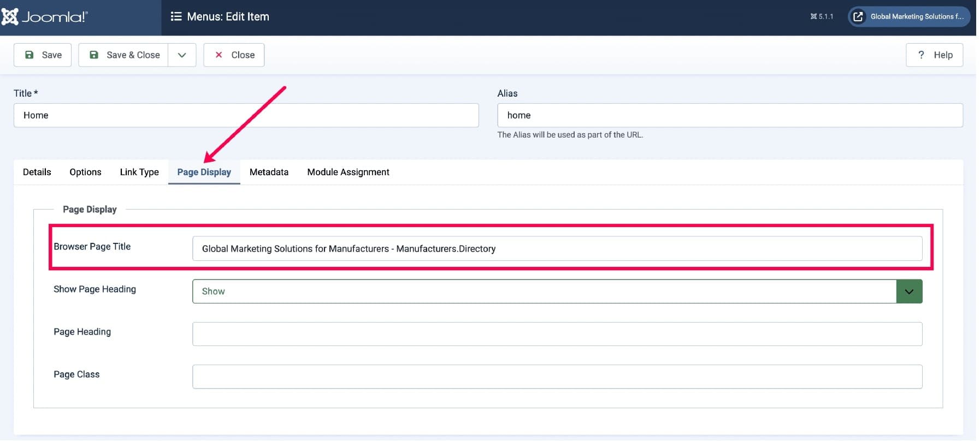Click the Browser Page Title field
Image resolution: width=980 pixels, height=441 pixels.
(557, 249)
